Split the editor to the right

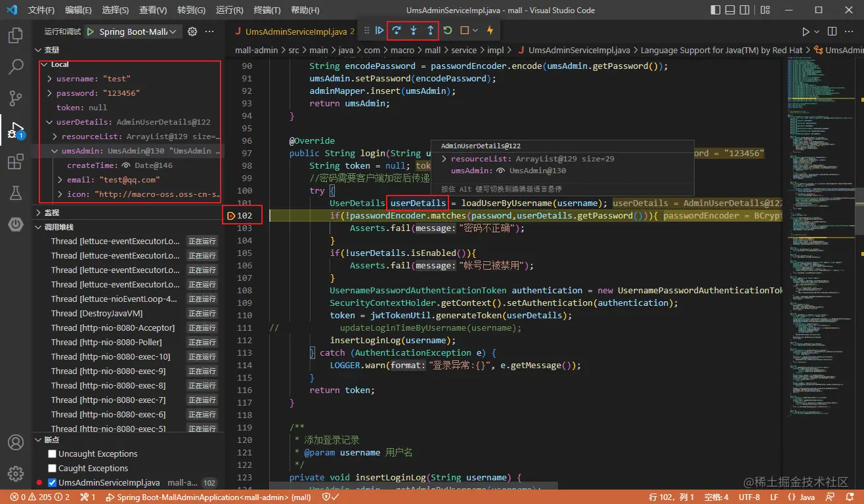832,31
